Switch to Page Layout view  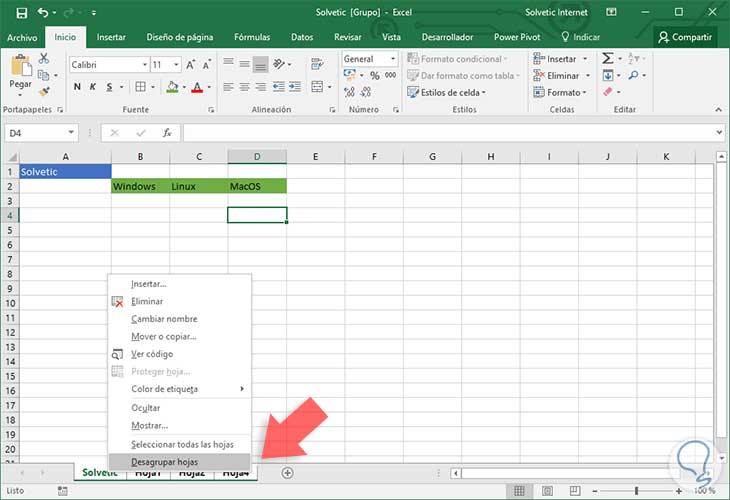click(x=548, y=491)
